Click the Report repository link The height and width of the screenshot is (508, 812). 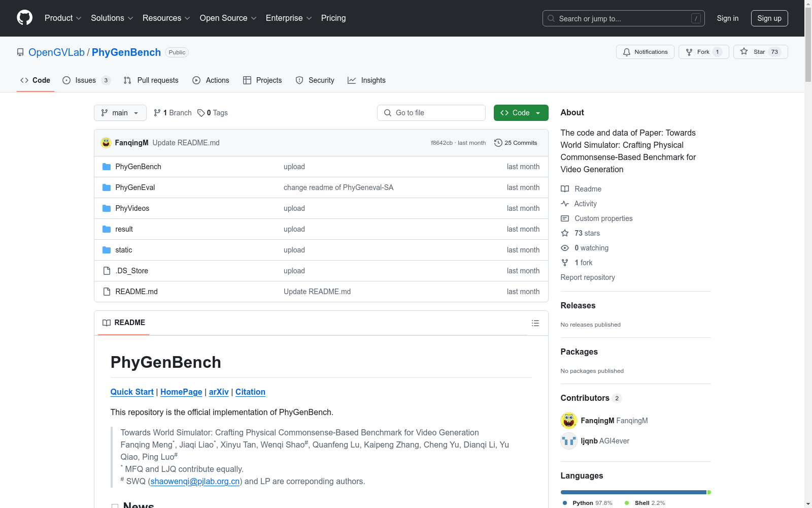click(x=588, y=277)
